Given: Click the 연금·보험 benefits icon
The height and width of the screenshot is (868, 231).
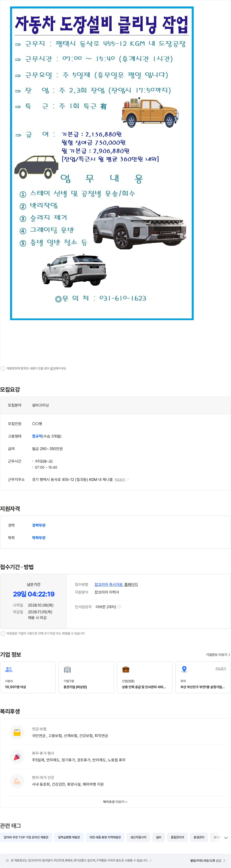Looking at the screenshot, I should [x=17, y=732].
